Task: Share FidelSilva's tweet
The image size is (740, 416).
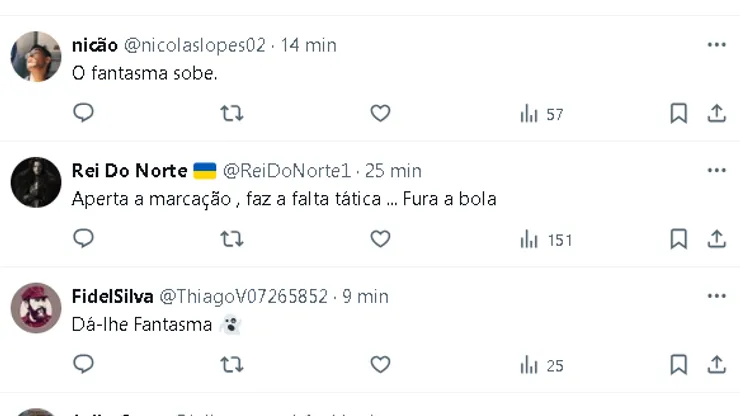Action: click(x=716, y=364)
